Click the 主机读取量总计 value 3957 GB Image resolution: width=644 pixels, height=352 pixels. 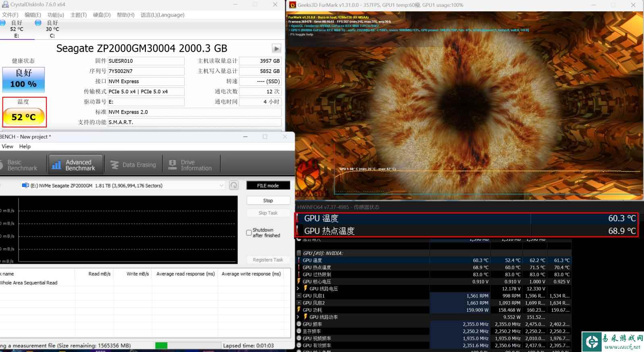[x=260, y=61]
